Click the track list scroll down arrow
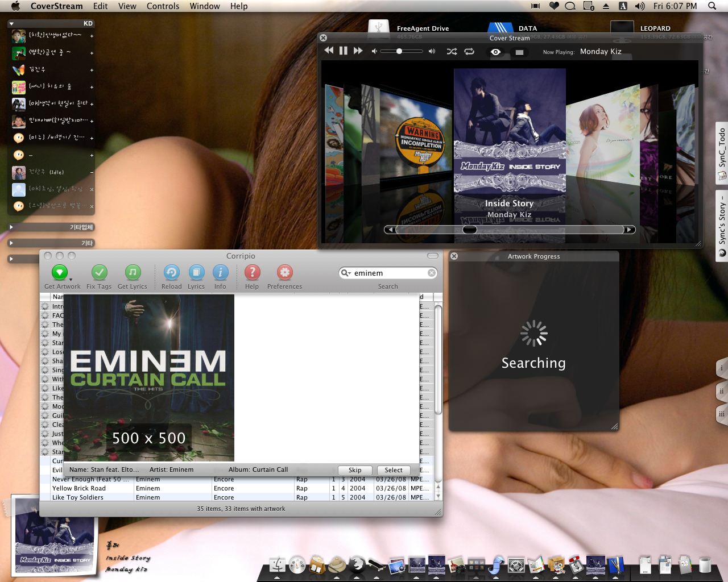728x582 pixels. click(x=438, y=496)
